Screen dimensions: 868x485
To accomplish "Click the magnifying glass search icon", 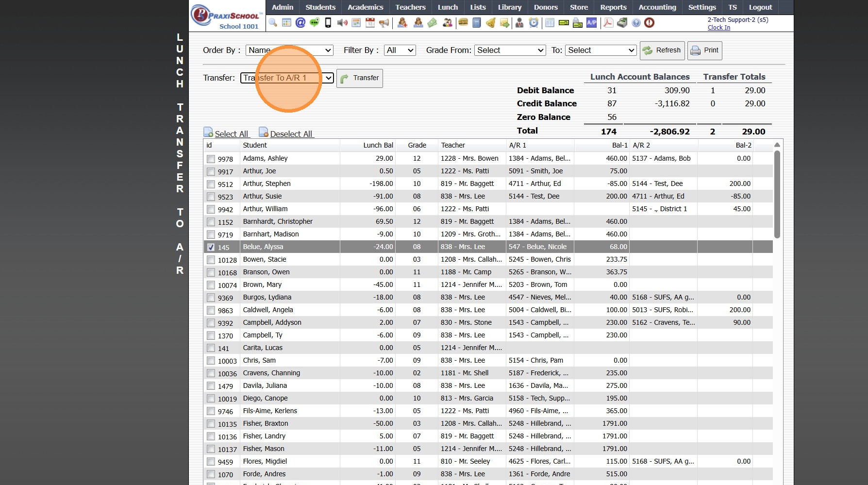I will (x=273, y=23).
